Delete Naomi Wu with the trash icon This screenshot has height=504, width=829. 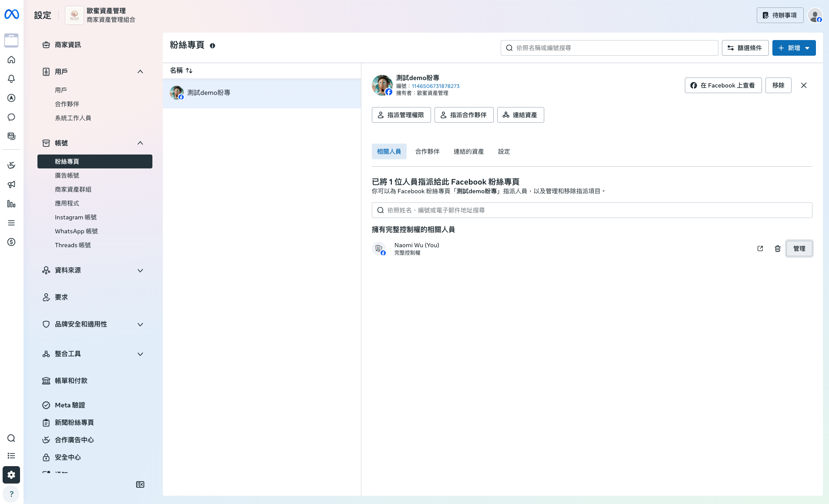pos(778,249)
